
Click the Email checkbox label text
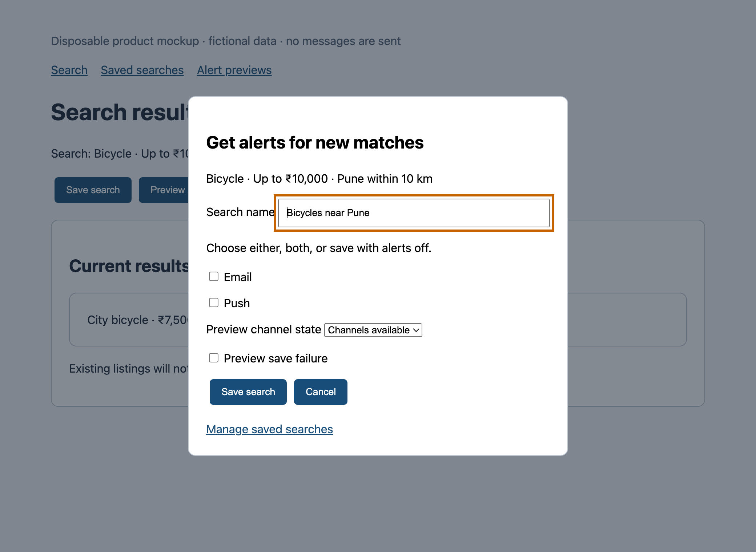(238, 277)
